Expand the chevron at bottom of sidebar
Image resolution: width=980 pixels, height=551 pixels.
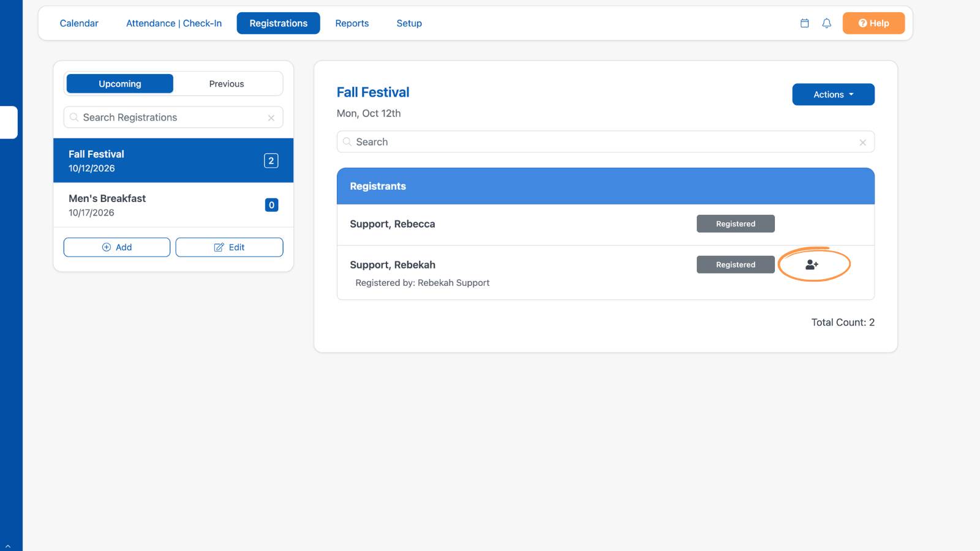click(8, 546)
